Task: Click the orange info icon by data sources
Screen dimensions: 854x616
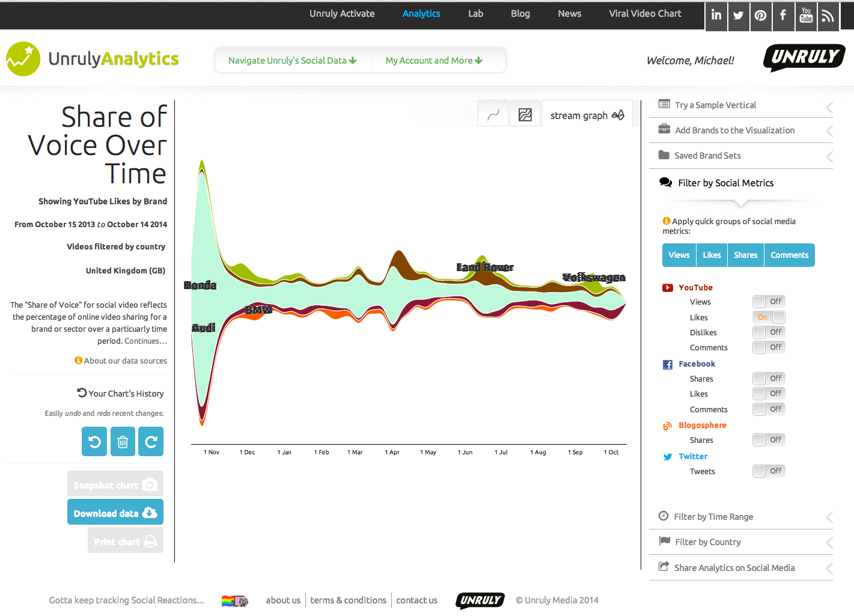Action: pyautogui.click(x=78, y=361)
